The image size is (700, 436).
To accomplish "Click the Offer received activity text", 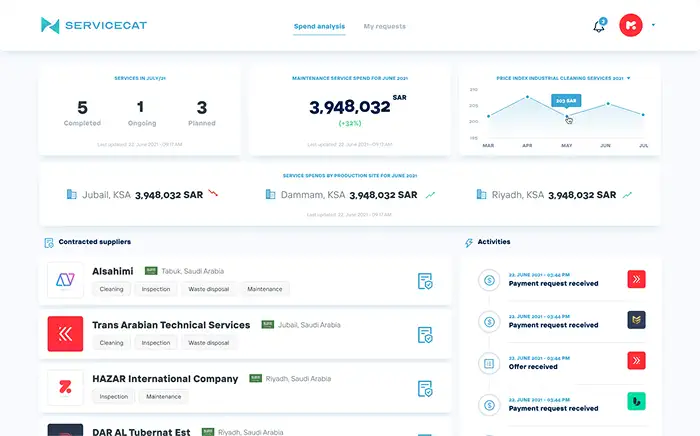I will [x=533, y=367].
